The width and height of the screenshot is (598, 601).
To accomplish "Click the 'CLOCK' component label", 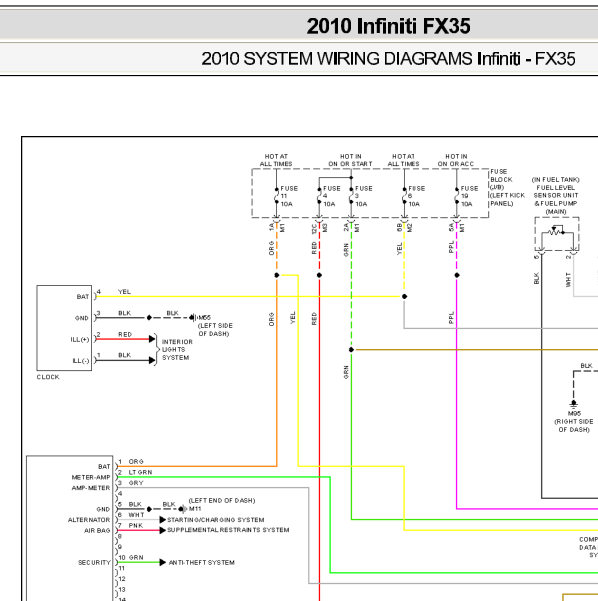I will (48, 377).
